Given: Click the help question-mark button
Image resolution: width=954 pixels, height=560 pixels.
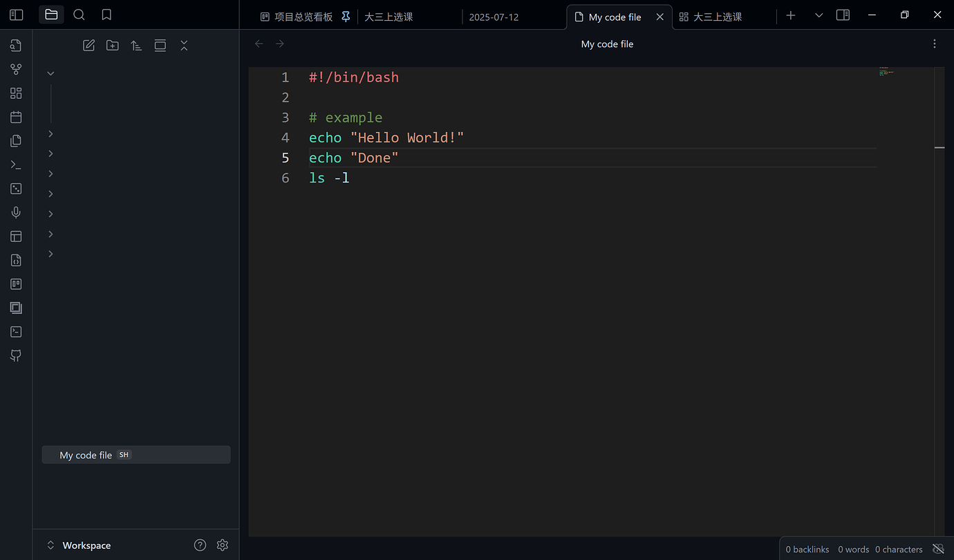Looking at the screenshot, I should click(x=200, y=545).
